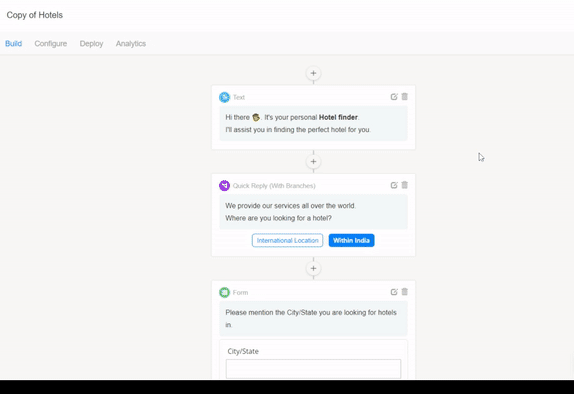
Task: Switch to the Configure tab
Action: 51,44
